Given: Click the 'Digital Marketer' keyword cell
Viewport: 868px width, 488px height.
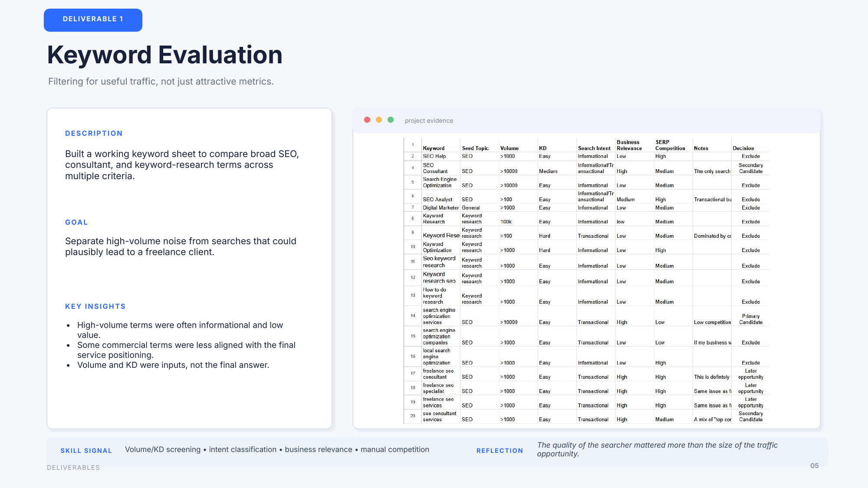Looking at the screenshot, I should [x=441, y=208].
